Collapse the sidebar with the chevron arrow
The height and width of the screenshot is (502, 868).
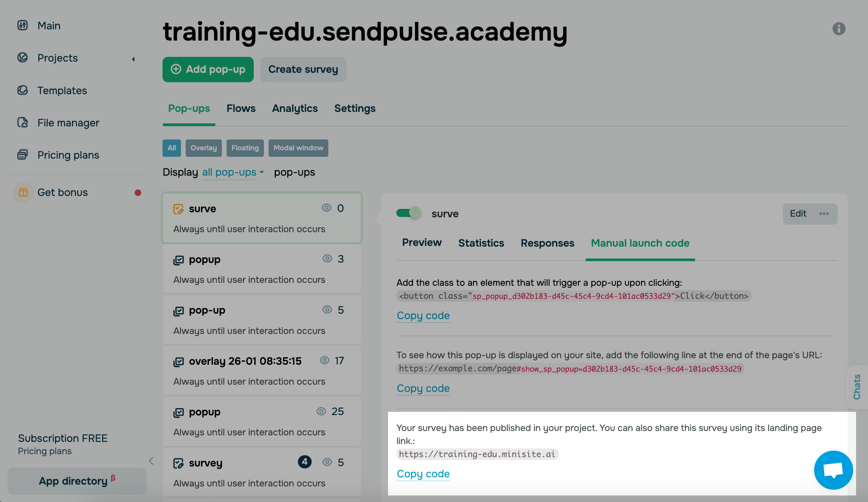(x=151, y=461)
